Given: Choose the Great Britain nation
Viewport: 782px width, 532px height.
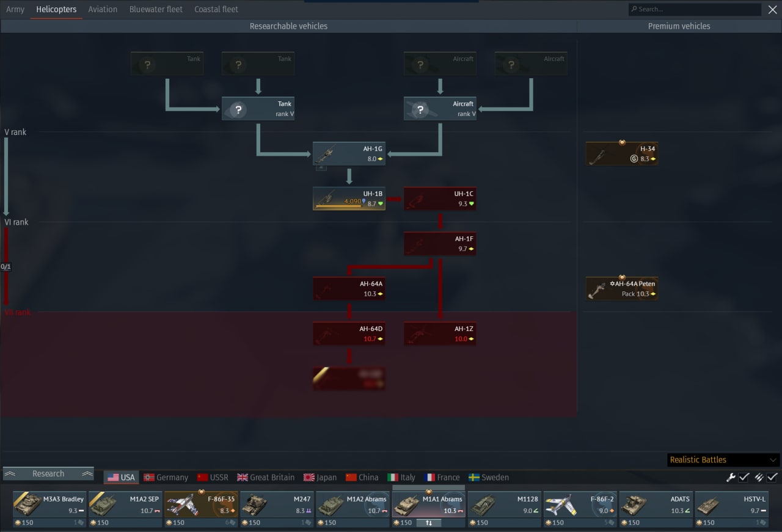Looking at the screenshot, I should (266, 478).
